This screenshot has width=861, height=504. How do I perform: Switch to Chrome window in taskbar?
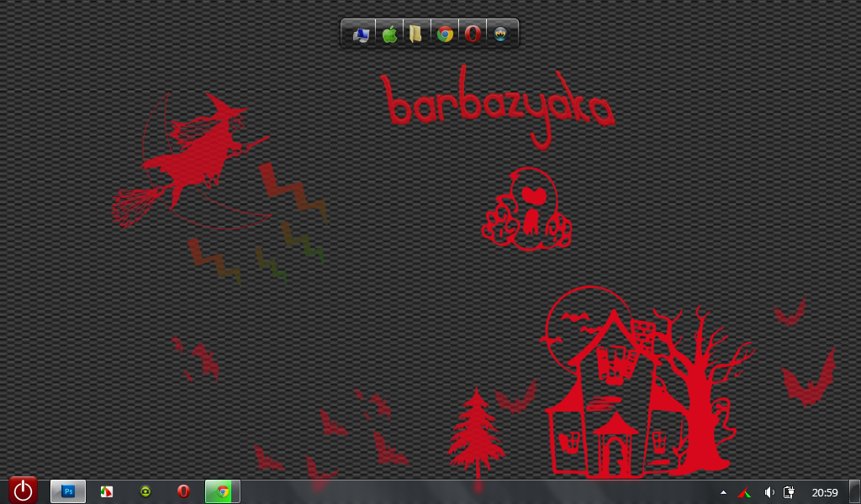pos(222,491)
